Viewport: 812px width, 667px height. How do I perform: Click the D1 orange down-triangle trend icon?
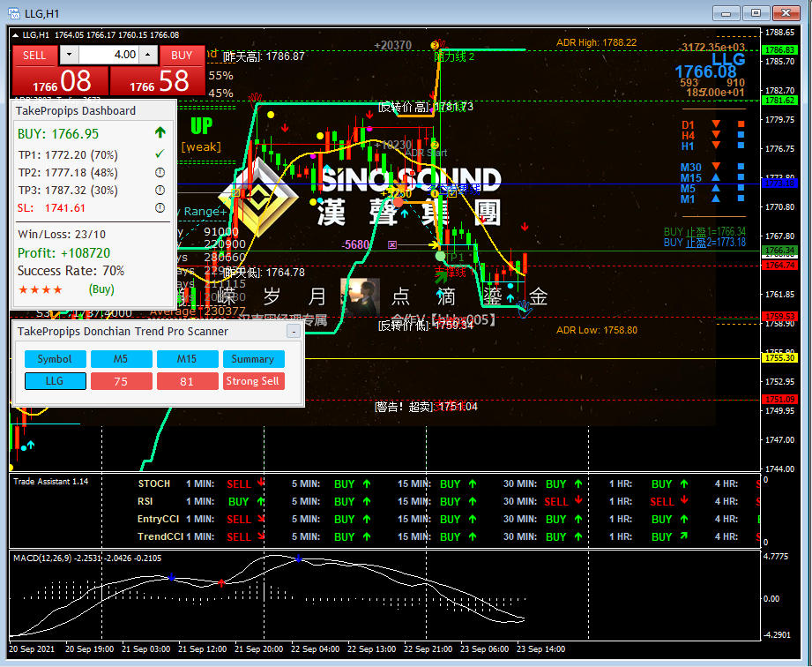click(716, 125)
